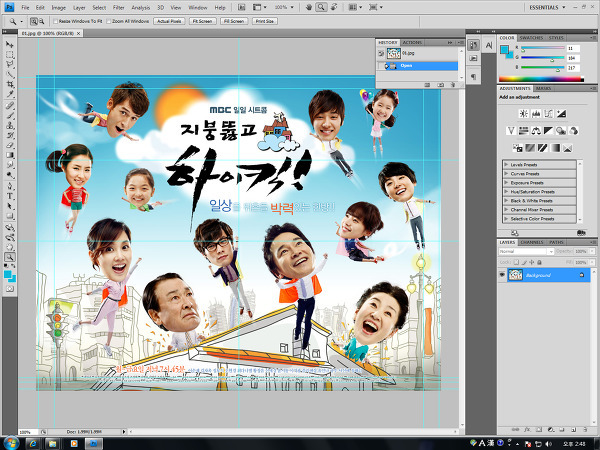Viewport: 600px width, 450px height.
Task: Select the Move tool
Action: (x=10, y=45)
